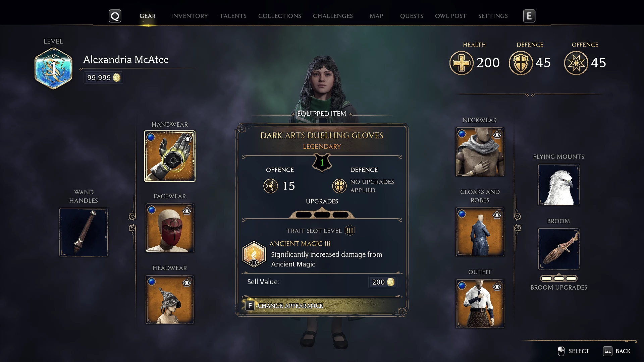
Task: Hide the Neckwear using eye icon
Action: point(497,135)
